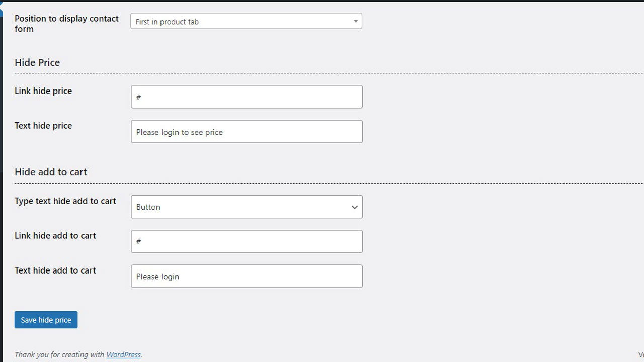
Task: Focus the Link hide price input field
Action: tap(247, 97)
